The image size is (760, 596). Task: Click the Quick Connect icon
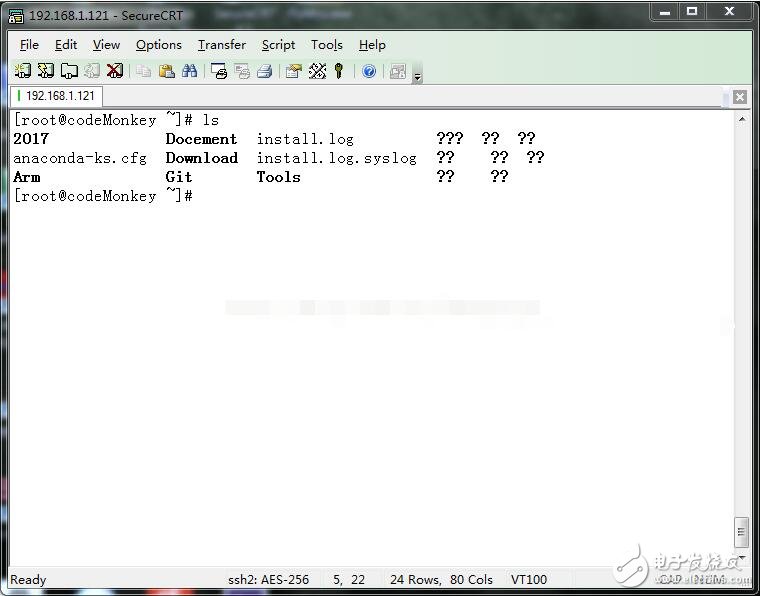45,71
